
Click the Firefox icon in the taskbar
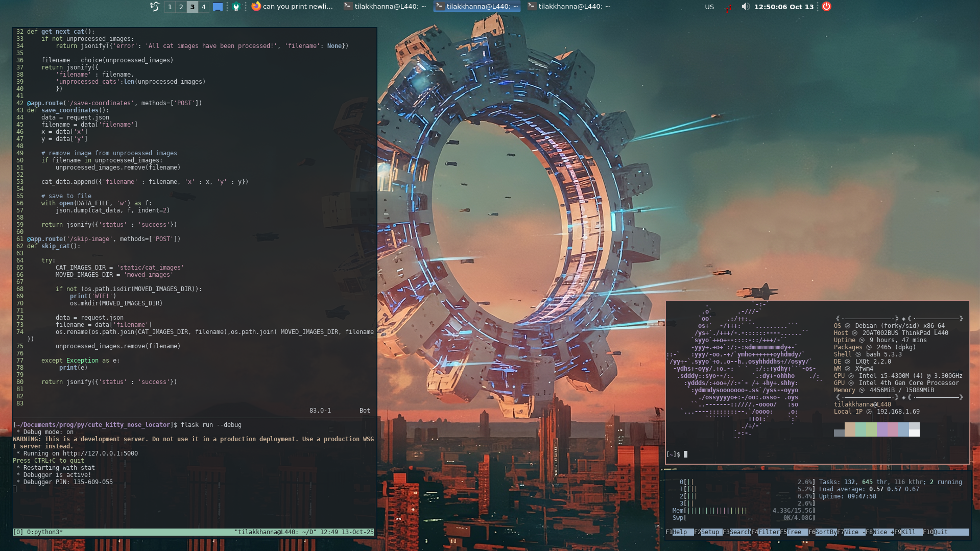coord(256,6)
